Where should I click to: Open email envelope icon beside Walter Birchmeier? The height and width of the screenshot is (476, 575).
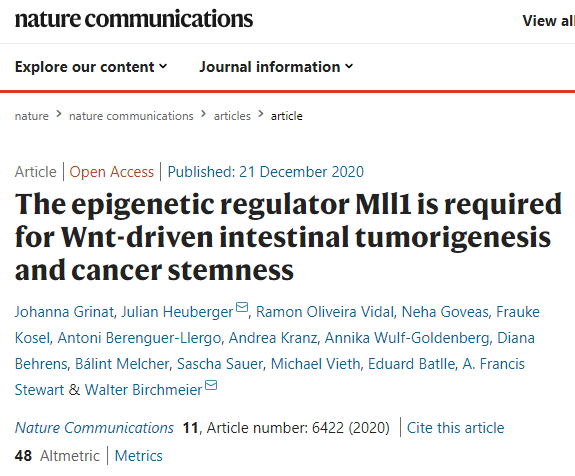click(x=211, y=385)
